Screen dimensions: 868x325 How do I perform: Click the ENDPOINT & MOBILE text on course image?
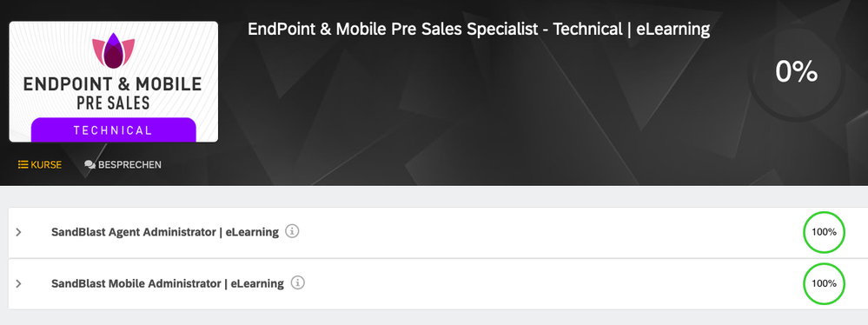point(113,84)
